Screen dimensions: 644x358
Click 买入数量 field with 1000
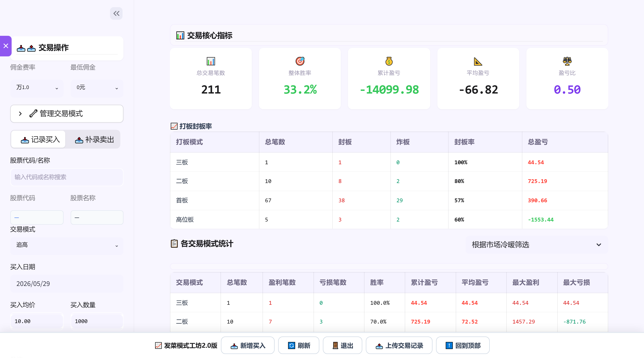tap(97, 321)
